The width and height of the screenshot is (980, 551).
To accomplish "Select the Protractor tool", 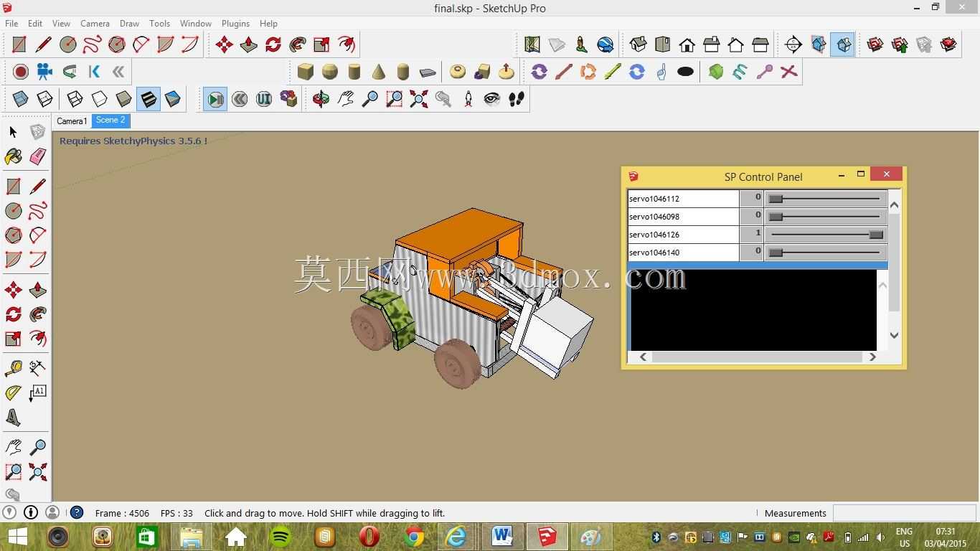I will coord(13,393).
